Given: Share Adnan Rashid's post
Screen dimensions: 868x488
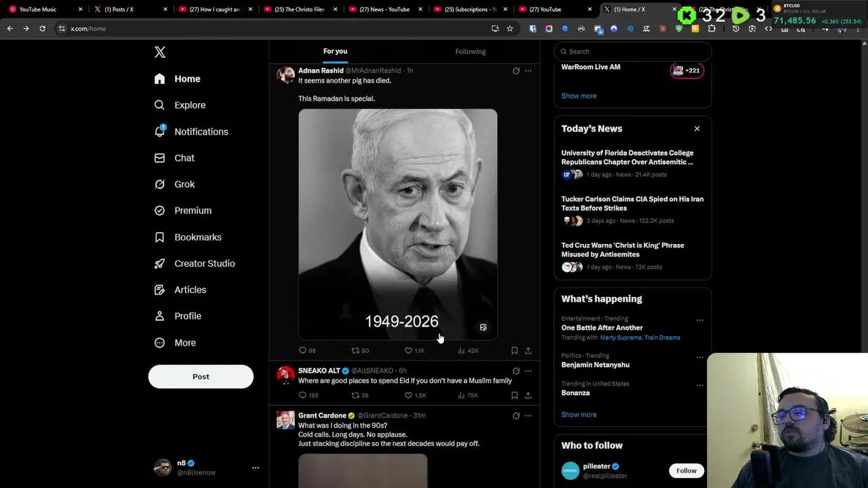Looking at the screenshot, I should click(528, 350).
